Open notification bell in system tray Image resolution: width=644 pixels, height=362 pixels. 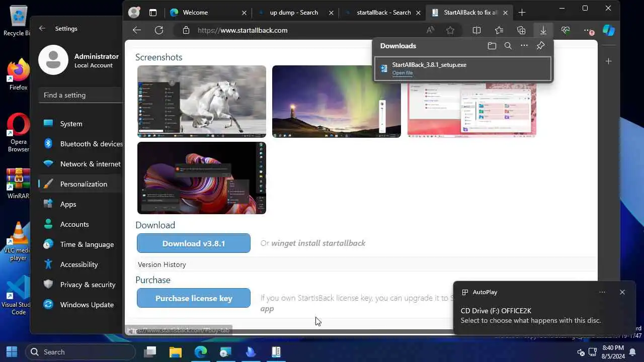click(x=632, y=352)
